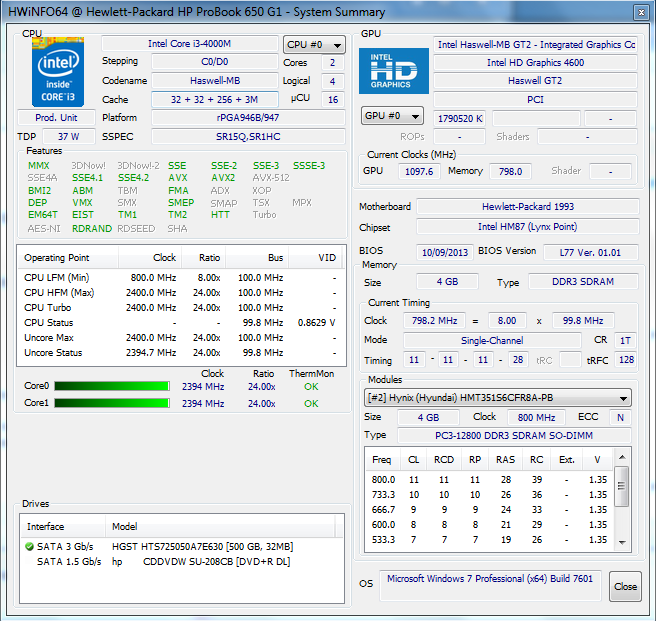Click the Stepping field C0/D0
The width and height of the screenshot is (656, 621).
click(215, 62)
